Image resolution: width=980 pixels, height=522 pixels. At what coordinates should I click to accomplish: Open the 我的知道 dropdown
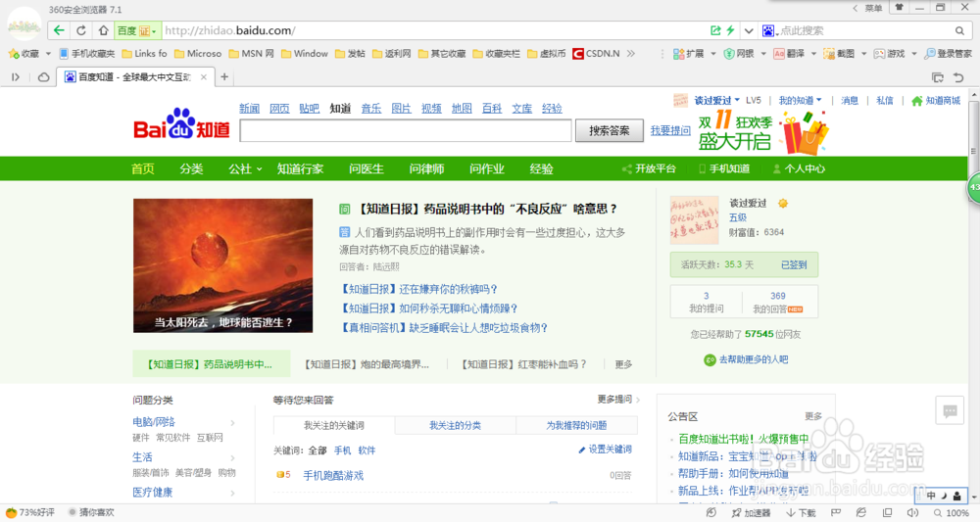click(x=800, y=101)
